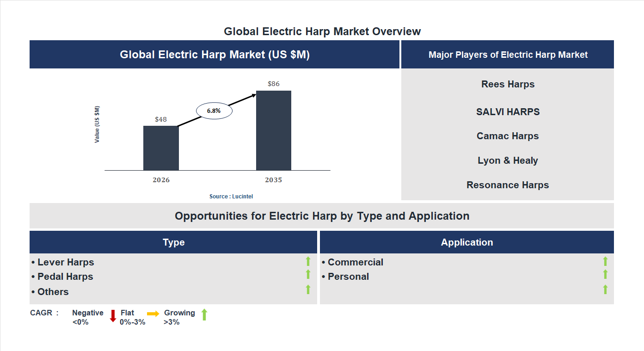This screenshot has height=351, width=644.
Task: Expand the 6.8% CAGR bubble
Action: pos(214,111)
